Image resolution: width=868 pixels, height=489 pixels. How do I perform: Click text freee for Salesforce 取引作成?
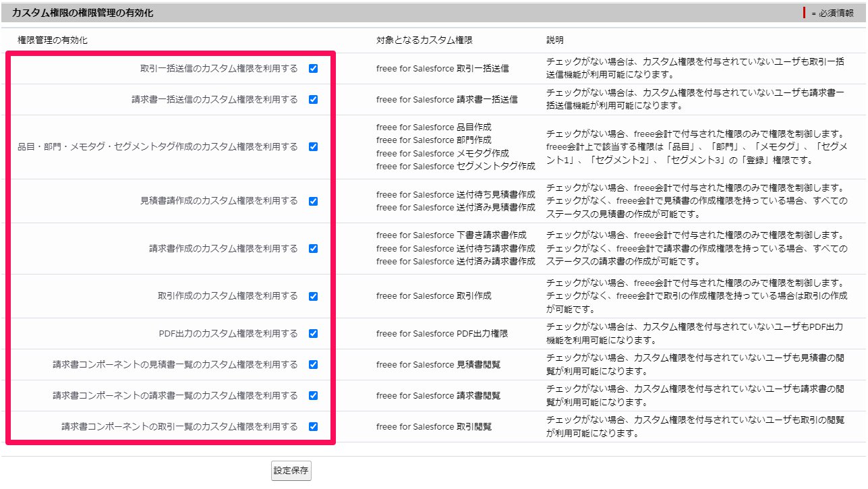(434, 296)
